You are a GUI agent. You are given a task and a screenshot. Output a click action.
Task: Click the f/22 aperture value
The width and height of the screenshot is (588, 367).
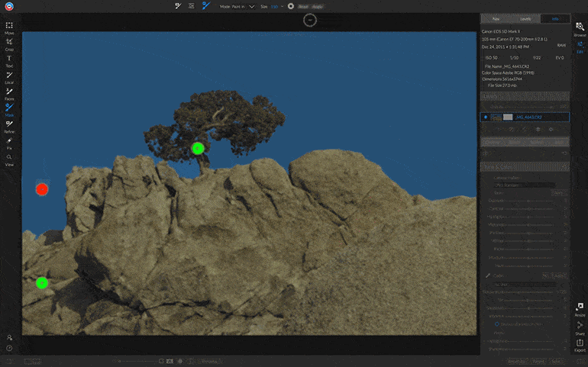[x=537, y=58]
